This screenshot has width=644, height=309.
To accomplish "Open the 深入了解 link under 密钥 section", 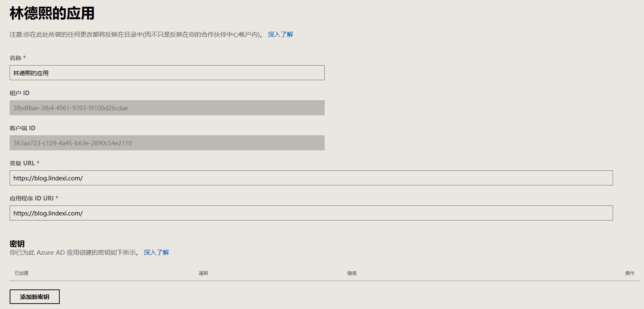I will click(156, 253).
